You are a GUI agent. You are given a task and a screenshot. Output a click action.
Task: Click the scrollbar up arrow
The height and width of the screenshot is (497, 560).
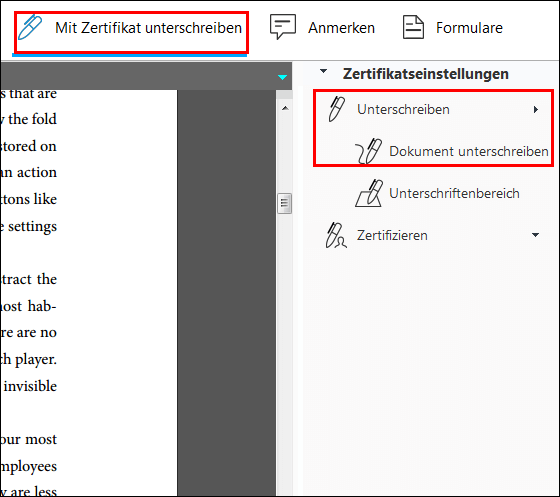point(285,108)
